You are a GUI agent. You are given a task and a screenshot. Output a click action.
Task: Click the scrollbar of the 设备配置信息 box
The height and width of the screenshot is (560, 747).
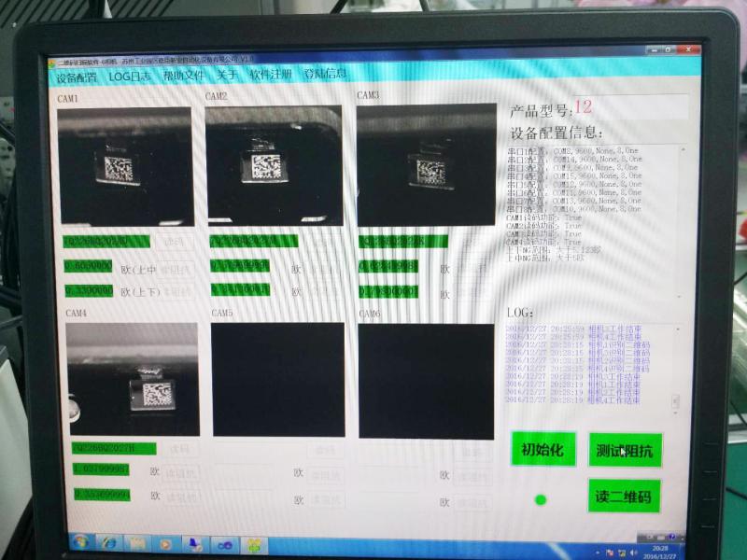pos(684,222)
